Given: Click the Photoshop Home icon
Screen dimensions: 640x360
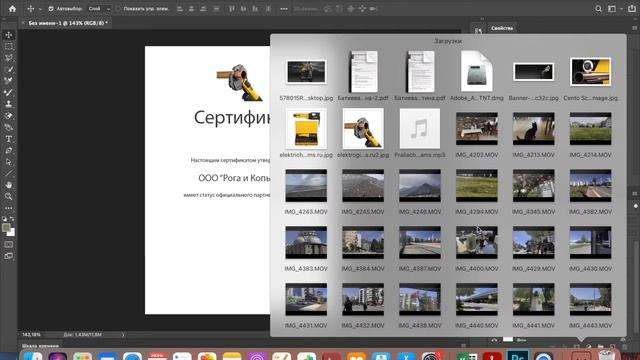Looking at the screenshot, I should [12, 9].
